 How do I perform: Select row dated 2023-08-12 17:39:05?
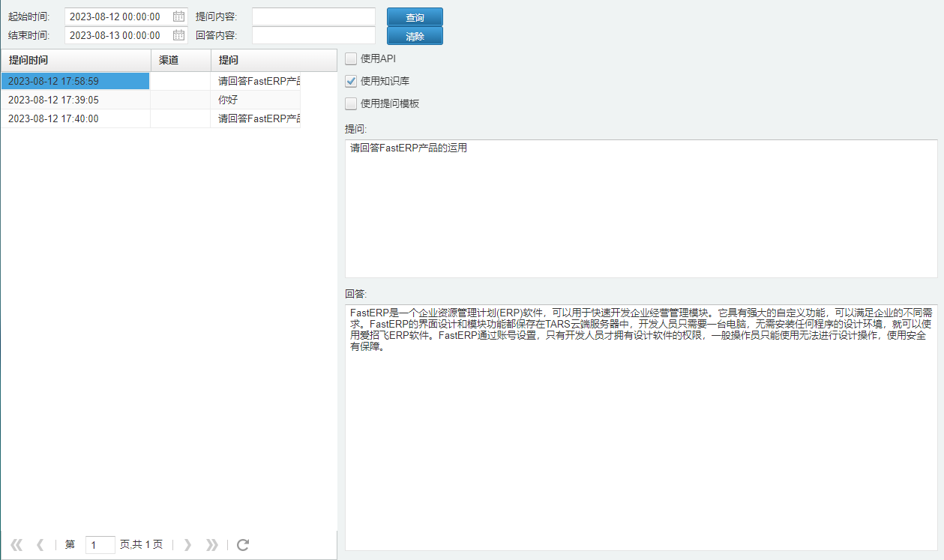(x=151, y=100)
